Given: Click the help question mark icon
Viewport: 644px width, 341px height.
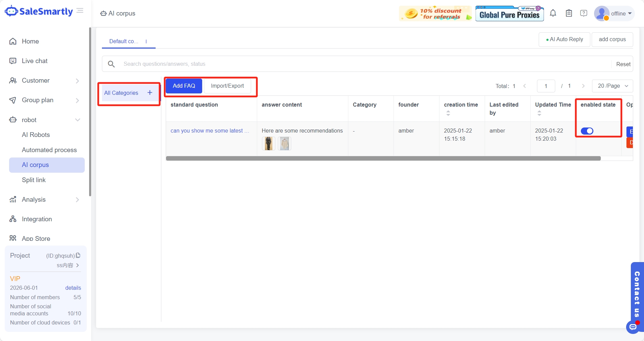Looking at the screenshot, I should 584,13.
